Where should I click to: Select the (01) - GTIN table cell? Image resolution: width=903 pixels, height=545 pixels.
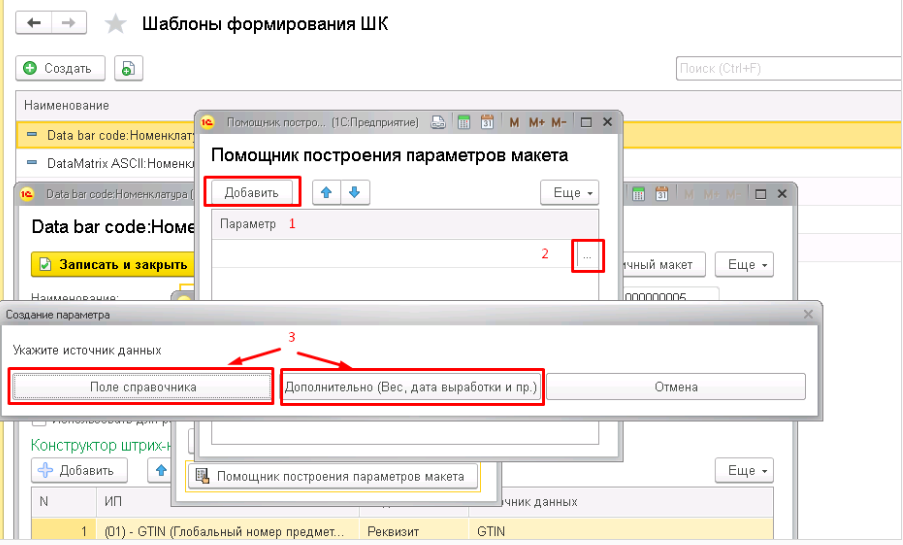225,531
